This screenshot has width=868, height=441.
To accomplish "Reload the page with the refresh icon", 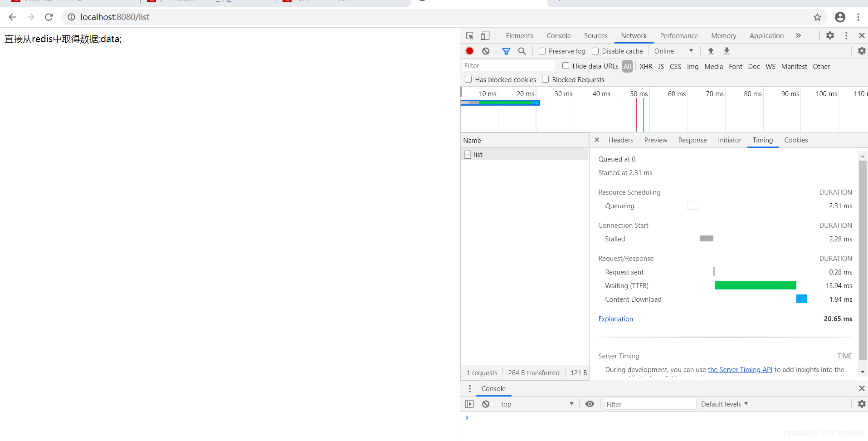I will click(49, 17).
